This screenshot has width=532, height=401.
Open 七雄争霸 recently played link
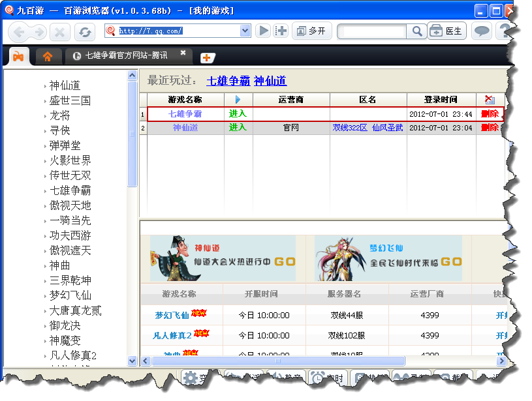228,81
